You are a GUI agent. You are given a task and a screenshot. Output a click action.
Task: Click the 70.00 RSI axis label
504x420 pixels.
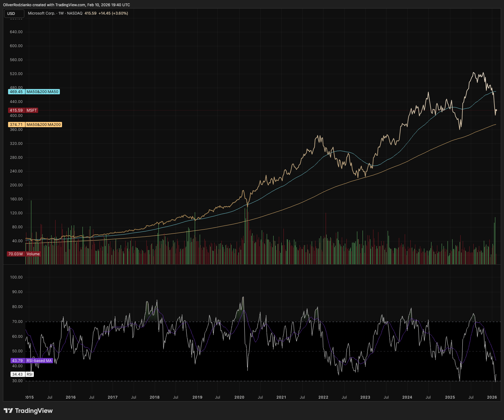tap(17, 322)
